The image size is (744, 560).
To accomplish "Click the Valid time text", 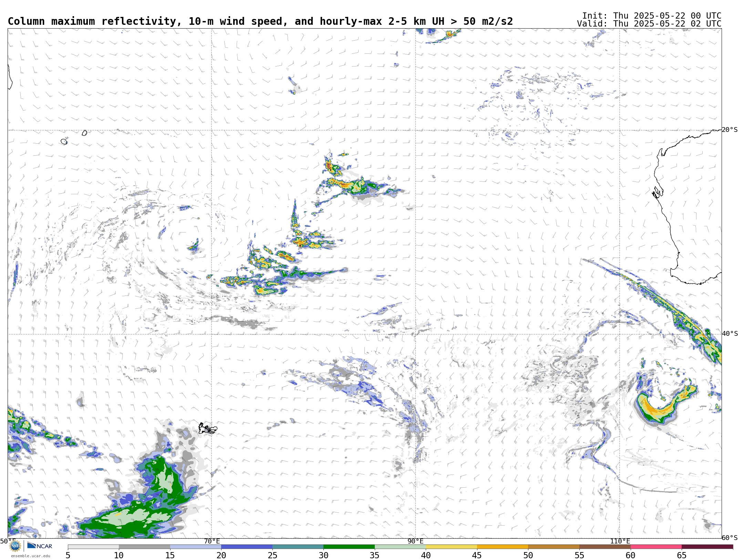I will click(x=649, y=24).
